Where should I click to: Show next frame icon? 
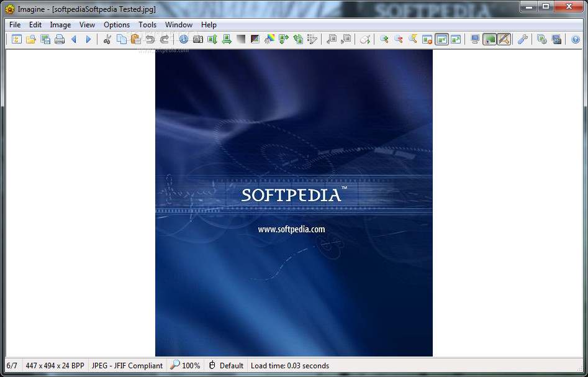click(346, 39)
